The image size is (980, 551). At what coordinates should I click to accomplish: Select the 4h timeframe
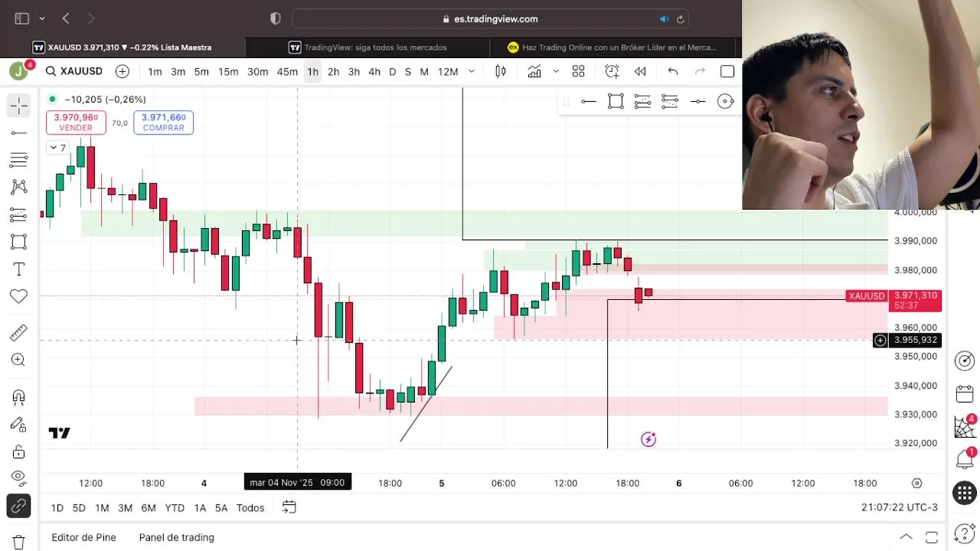[x=374, y=72]
